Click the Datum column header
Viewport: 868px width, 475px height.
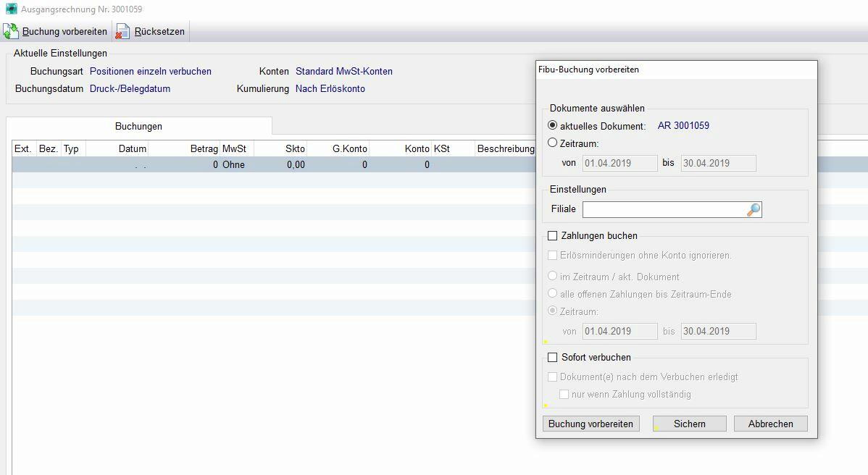(x=133, y=148)
